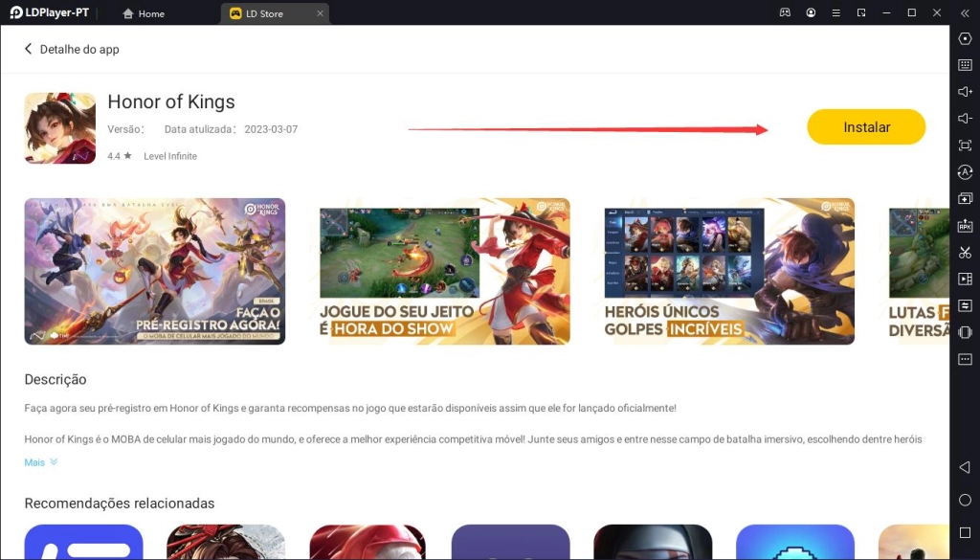Screen dimensions: 980x560
Task: Switch to the Home tab
Action: [x=144, y=13]
